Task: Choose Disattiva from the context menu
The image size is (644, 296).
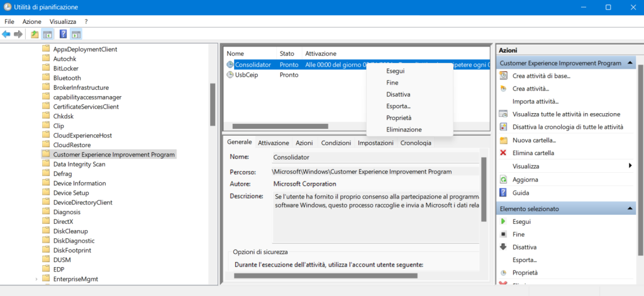Action: (x=398, y=94)
